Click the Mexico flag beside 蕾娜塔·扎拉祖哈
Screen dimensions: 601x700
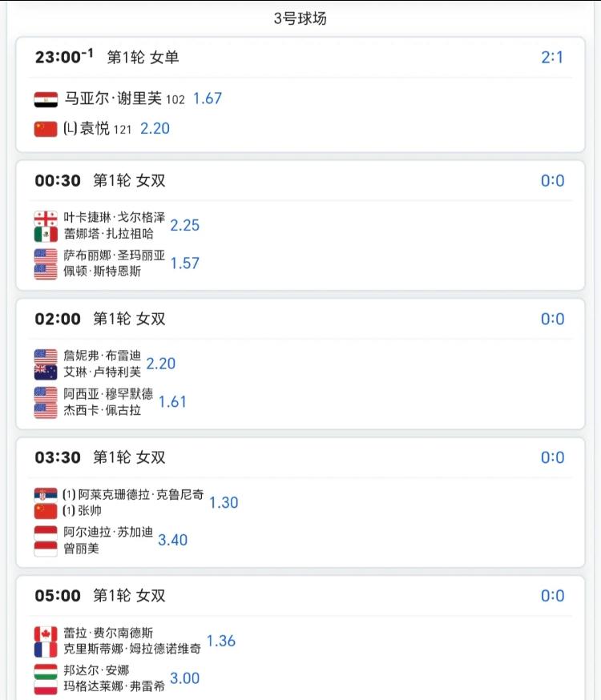click(x=46, y=234)
